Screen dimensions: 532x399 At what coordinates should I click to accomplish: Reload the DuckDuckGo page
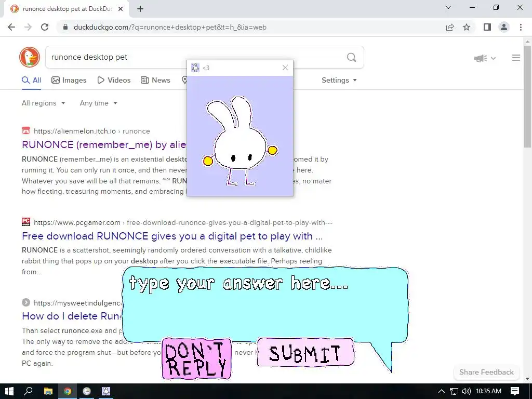tap(45, 27)
